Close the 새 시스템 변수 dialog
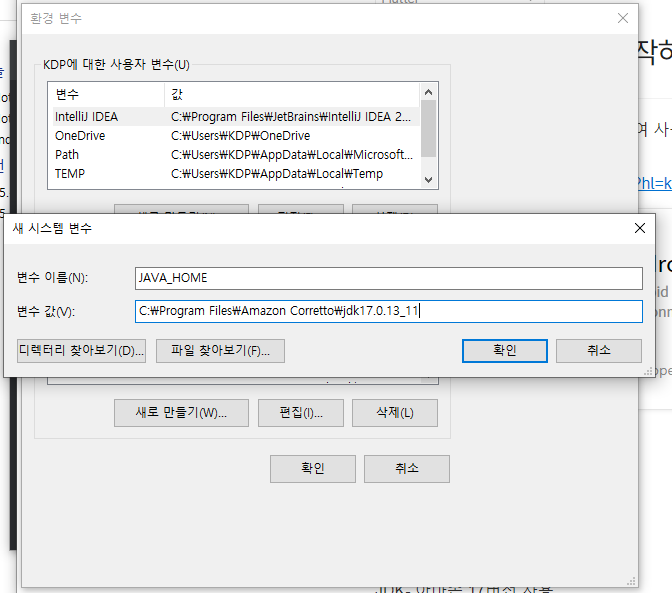 [x=639, y=228]
